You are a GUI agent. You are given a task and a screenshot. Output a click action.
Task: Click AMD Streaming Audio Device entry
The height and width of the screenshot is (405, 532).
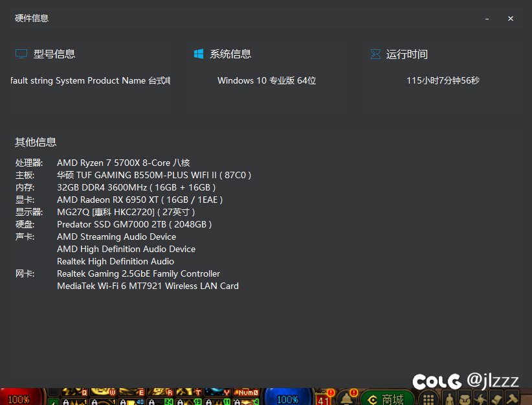[116, 237]
